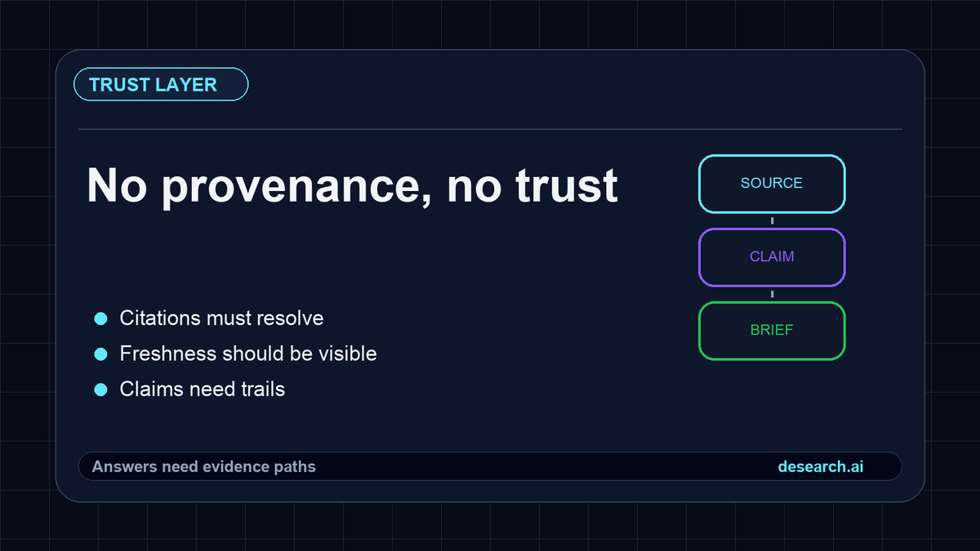
Task: Click the footer text 'Answers need evidence paths'
Action: [203, 467]
